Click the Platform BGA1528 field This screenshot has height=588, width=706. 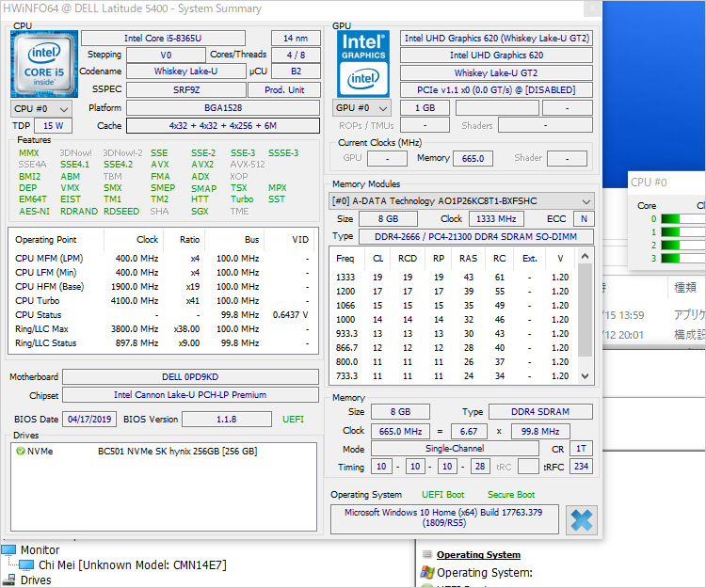pyautogui.click(x=223, y=108)
